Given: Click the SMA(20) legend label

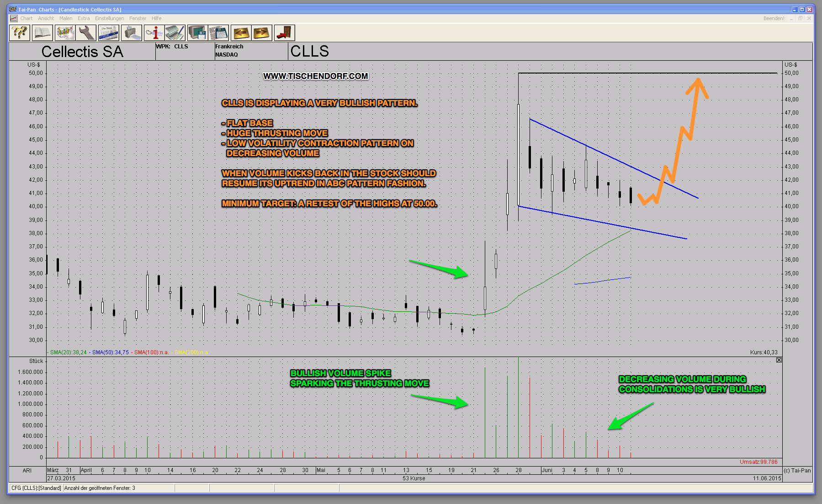Looking at the screenshot, I should [68, 352].
